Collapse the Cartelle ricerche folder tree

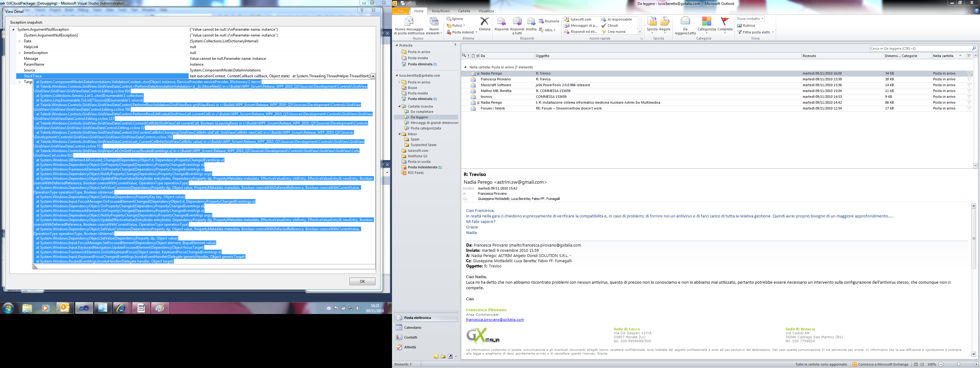pyautogui.click(x=399, y=107)
